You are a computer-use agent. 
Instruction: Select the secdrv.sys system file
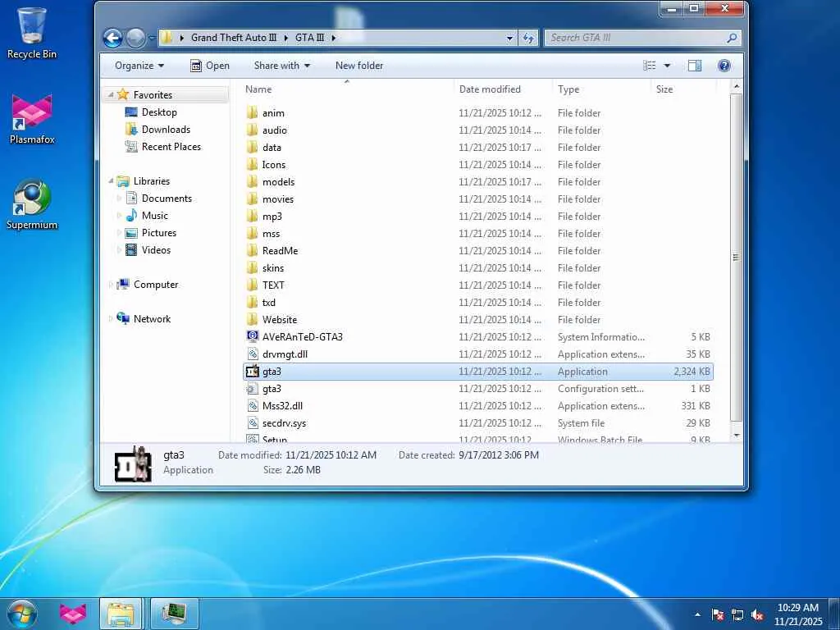pos(478,423)
